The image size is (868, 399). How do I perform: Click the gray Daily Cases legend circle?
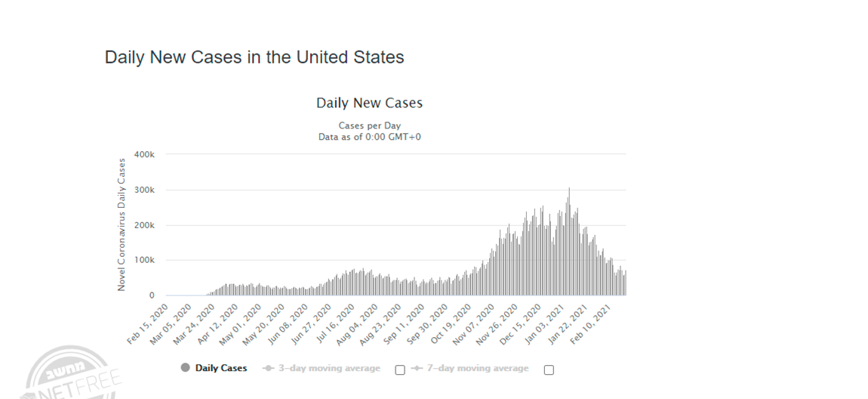[x=185, y=368]
